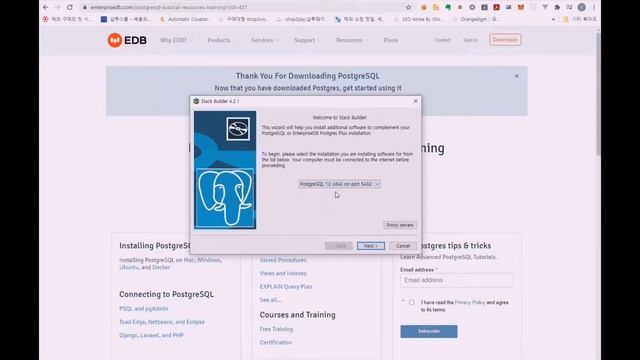This screenshot has width=640, height=360.
Task: Expand the Why EDB? menu
Action: (x=175, y=40)
